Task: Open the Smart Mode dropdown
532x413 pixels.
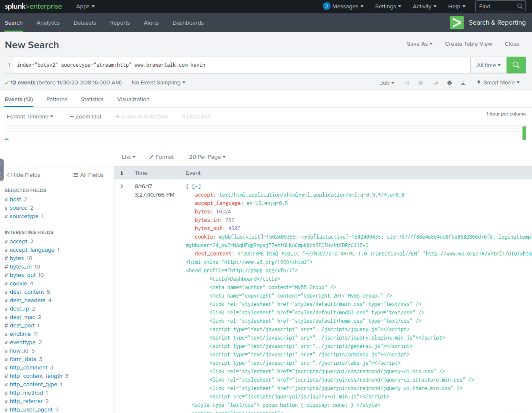Action: [x=498, y=83]
